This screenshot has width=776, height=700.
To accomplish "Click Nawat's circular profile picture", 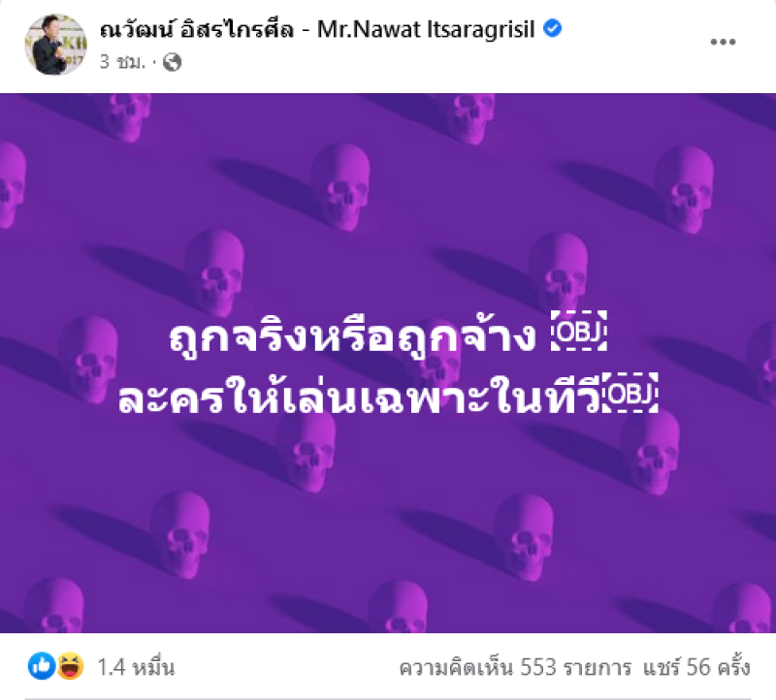I will click(55, 45).
